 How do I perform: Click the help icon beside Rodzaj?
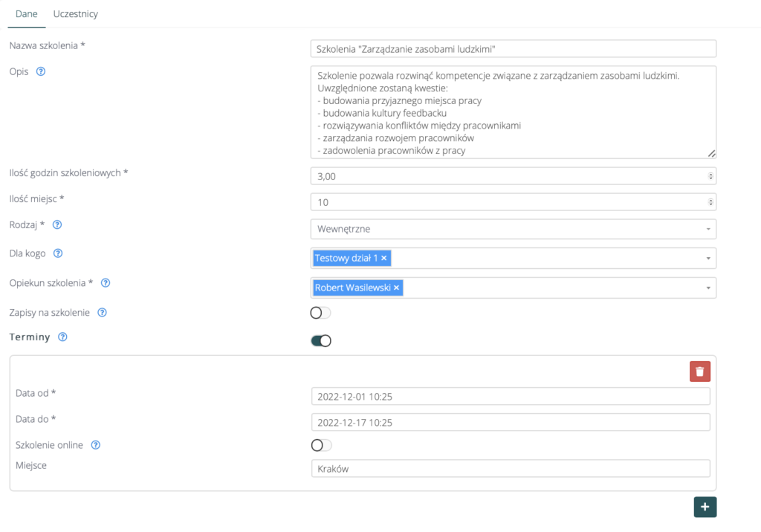click(57, 224)
